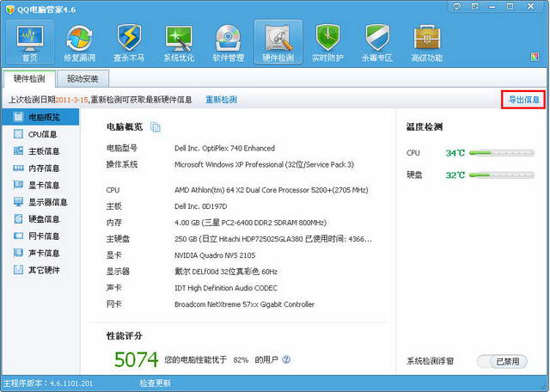Click the copy icon beside 电脑概览 heading
This screenshot has width=550, height=392.
coord(156,127)
